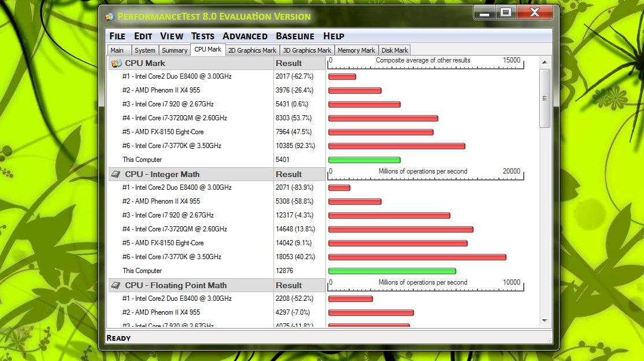Image resolution: width=644 pixels, height=361 pixels.
Task: Click the scroll up arrow
Action: point(545,62)
